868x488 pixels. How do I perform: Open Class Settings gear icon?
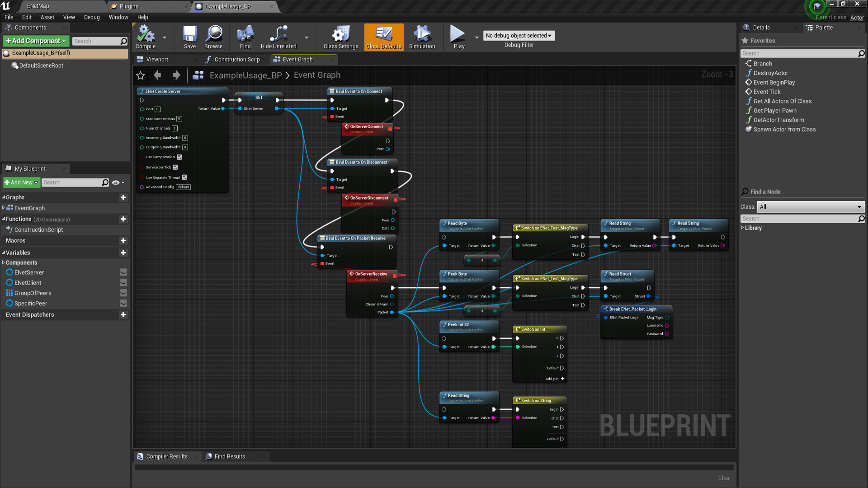(341, 37)
